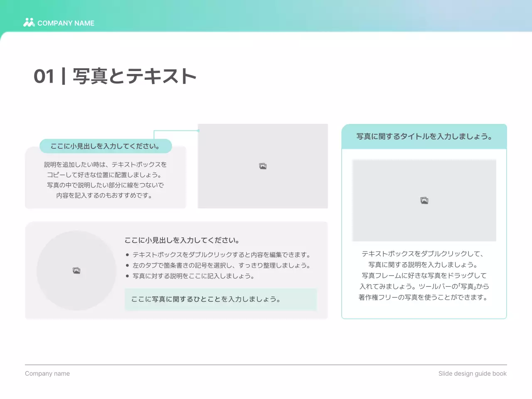Click the line 著作権フリーの写真を使うことができます。

(424, 297)
